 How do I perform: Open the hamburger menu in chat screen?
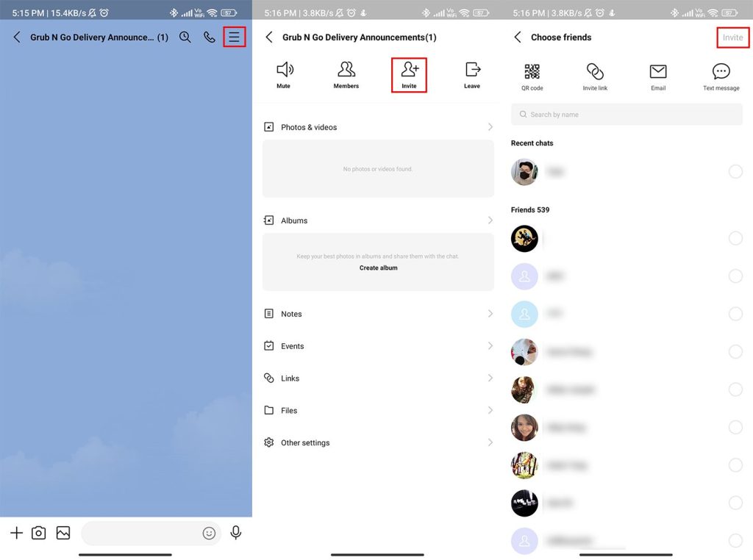click(234, 37)
